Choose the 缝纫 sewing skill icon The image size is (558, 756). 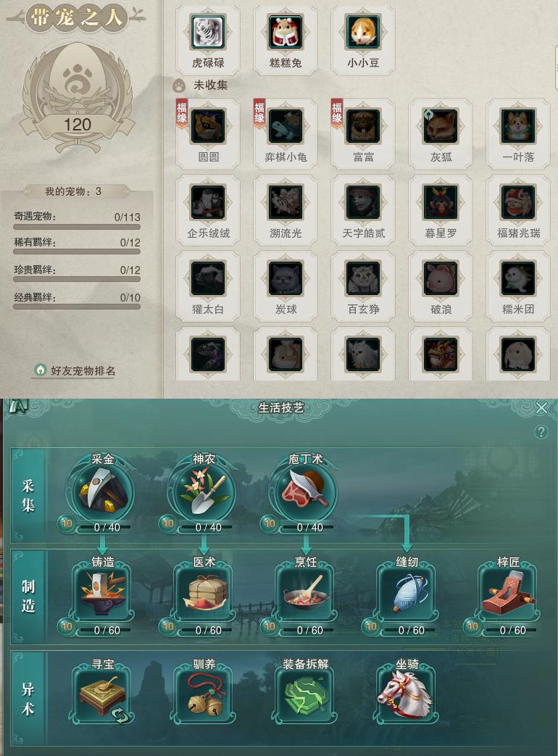click(x=407, y=594)
